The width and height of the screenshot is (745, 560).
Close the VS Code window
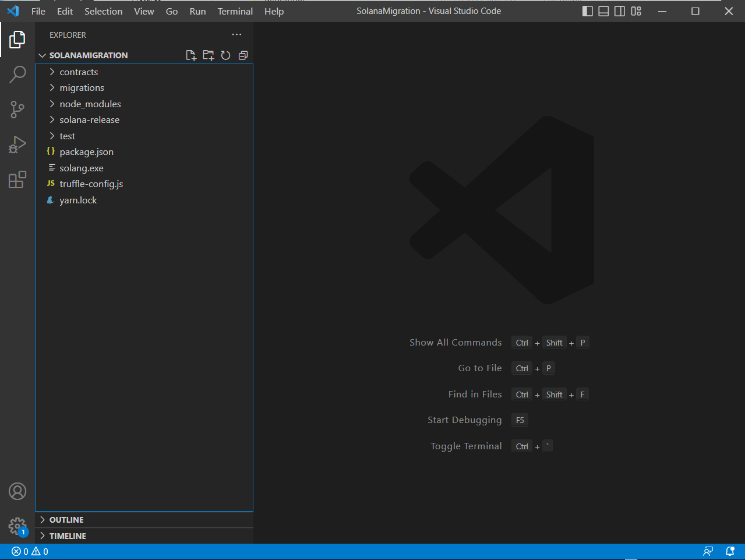[729, 11]
